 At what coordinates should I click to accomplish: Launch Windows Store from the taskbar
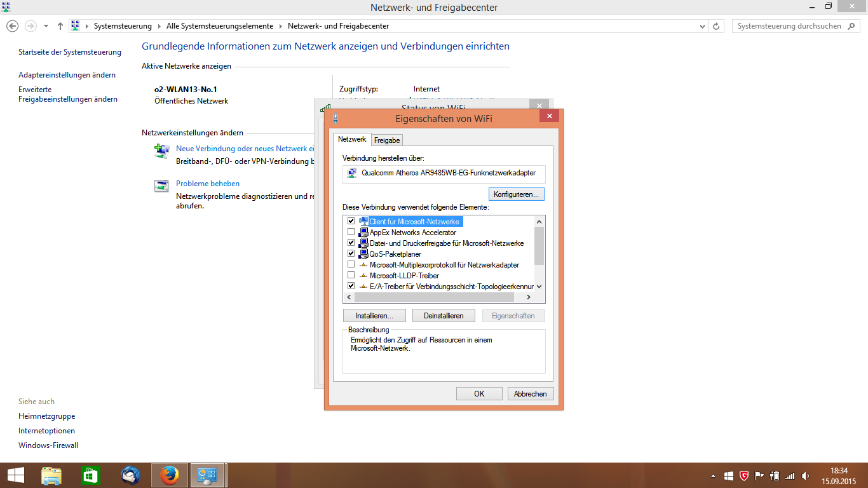click(x=91, y=475)
